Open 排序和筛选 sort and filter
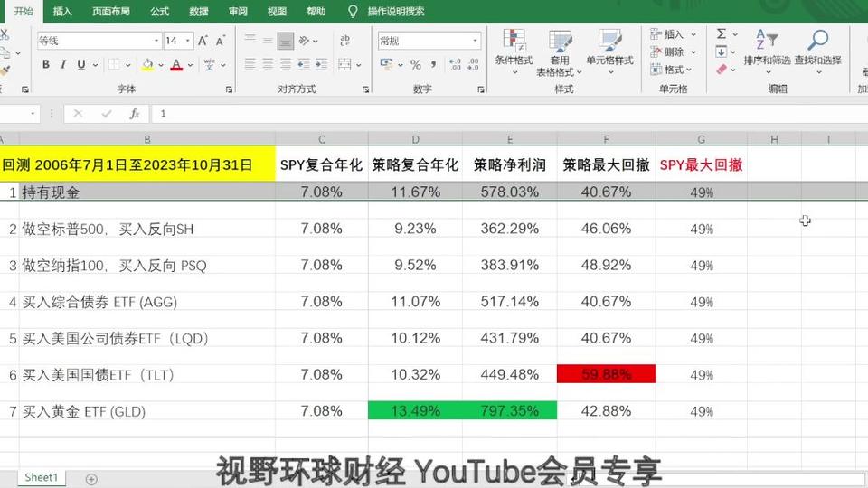The image size is (868, 488). tap(767, 52)
